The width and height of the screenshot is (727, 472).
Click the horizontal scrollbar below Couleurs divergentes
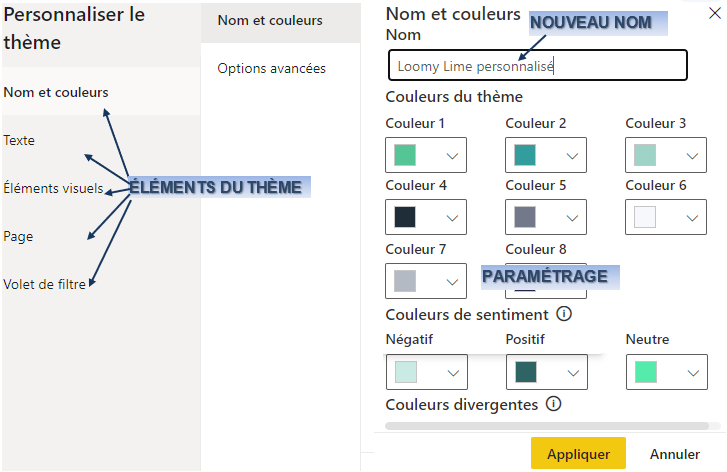coord(547,426)
